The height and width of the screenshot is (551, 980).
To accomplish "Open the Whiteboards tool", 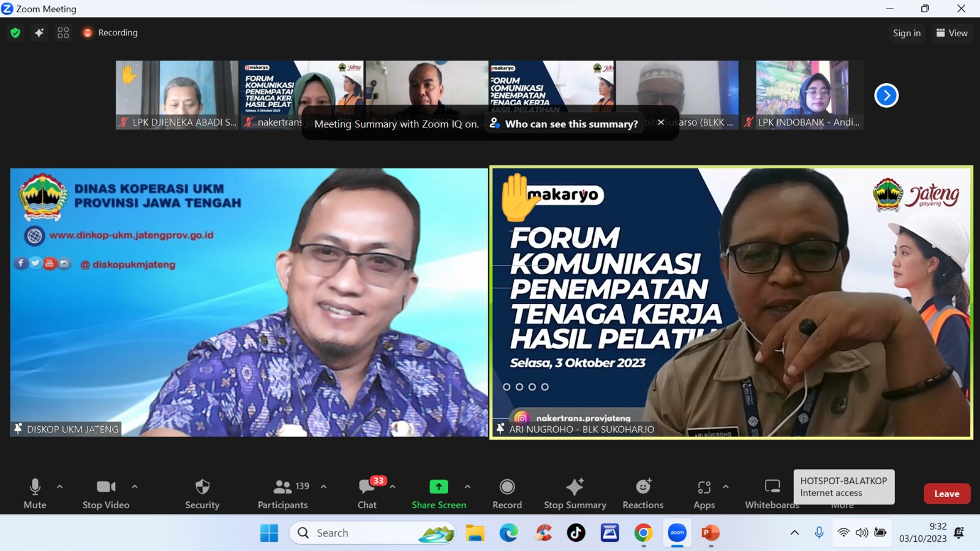I will [772, 493].
